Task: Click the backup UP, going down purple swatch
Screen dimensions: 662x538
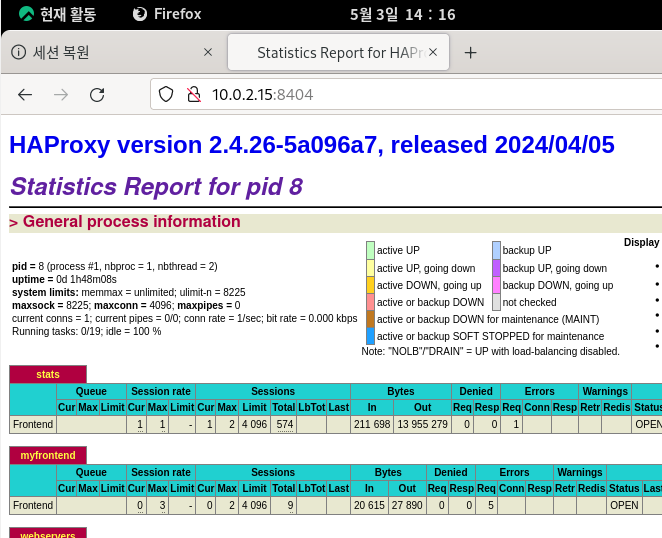Action: click(x=496, y=268)
